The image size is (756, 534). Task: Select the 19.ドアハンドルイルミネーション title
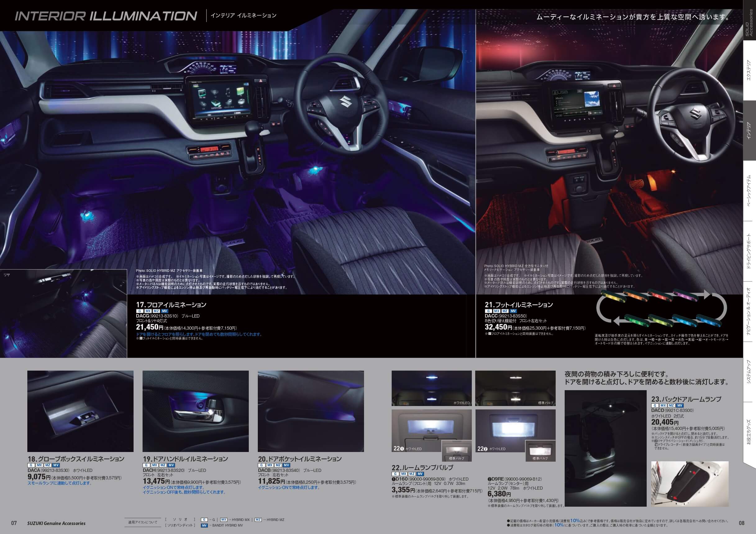[x=186, y=459]
